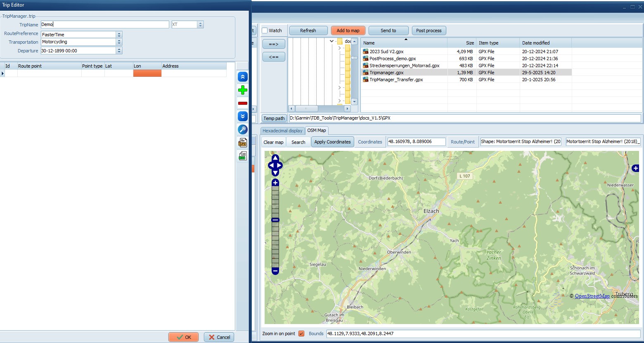
Task: Move route point to bottom with double-down arrow
Action: click(243, 116)
